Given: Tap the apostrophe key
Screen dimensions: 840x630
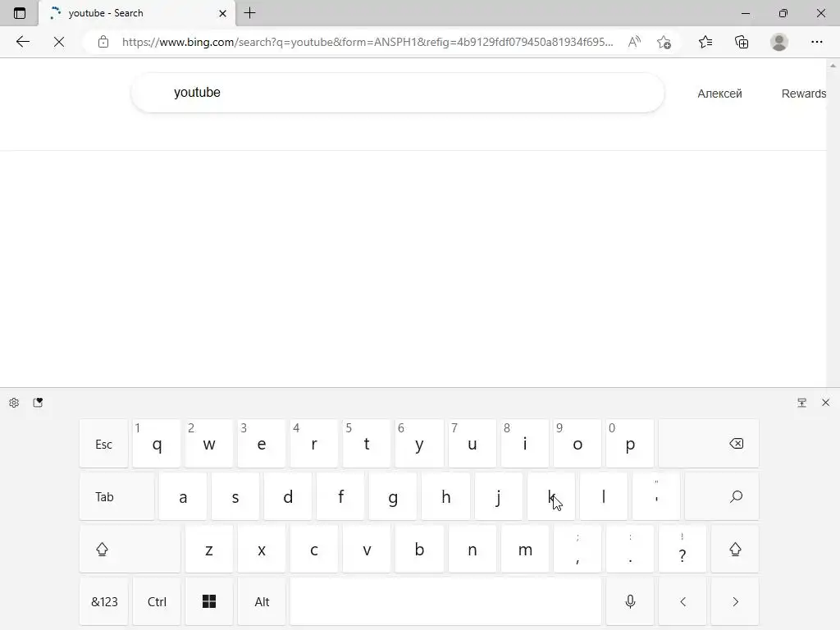Looking at the screenshot, I should 656,496.
